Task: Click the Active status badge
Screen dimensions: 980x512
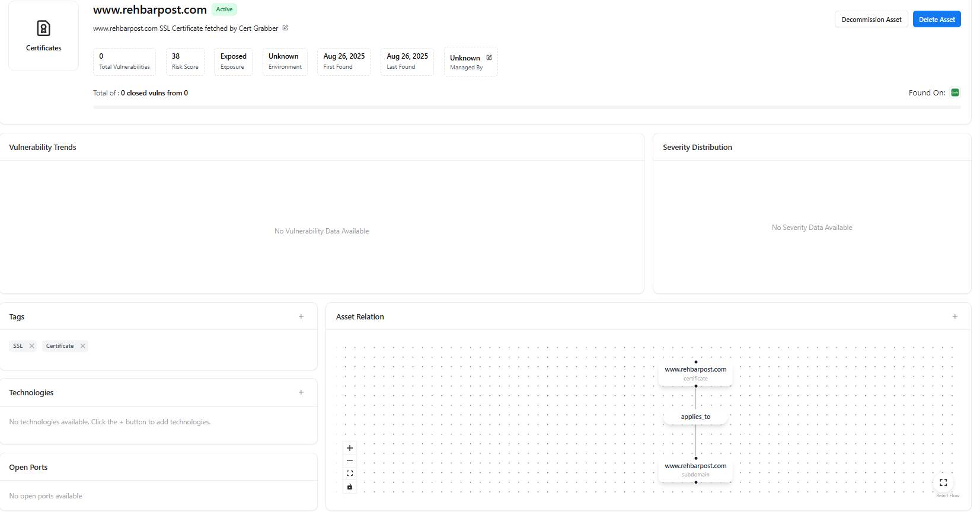Action: click(x=224, y=9)
